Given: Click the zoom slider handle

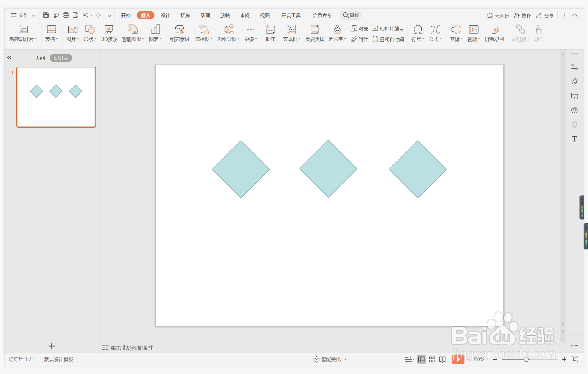Looking at the screenshot, I should [x=526, y=359].
